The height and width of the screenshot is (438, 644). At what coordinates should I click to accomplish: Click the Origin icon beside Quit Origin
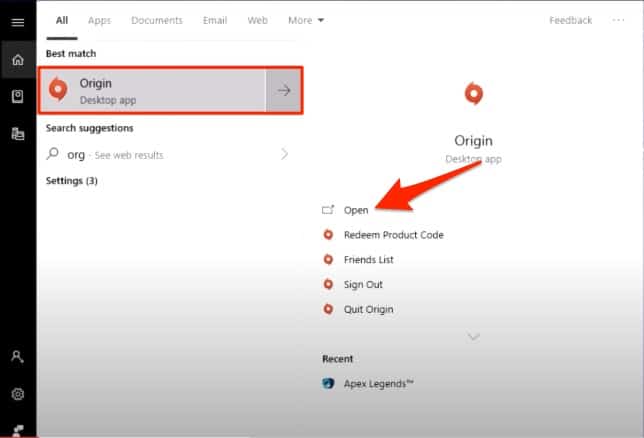328,309
